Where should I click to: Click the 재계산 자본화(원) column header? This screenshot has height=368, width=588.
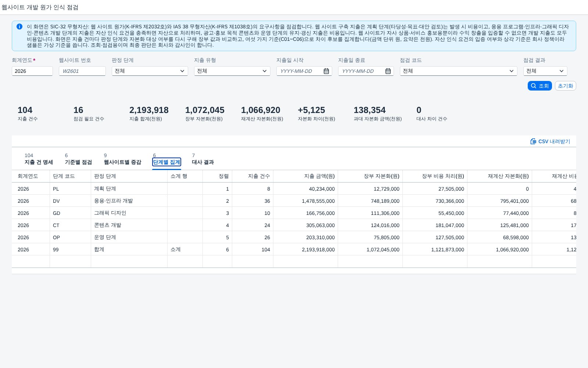click(x=499, y=176)
